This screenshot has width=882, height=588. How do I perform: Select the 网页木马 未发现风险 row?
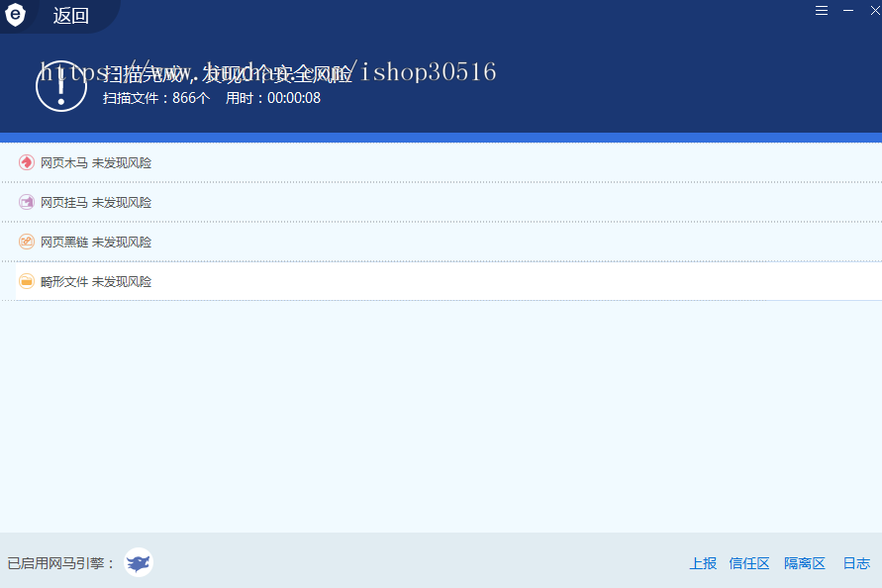tap(441, 162)
